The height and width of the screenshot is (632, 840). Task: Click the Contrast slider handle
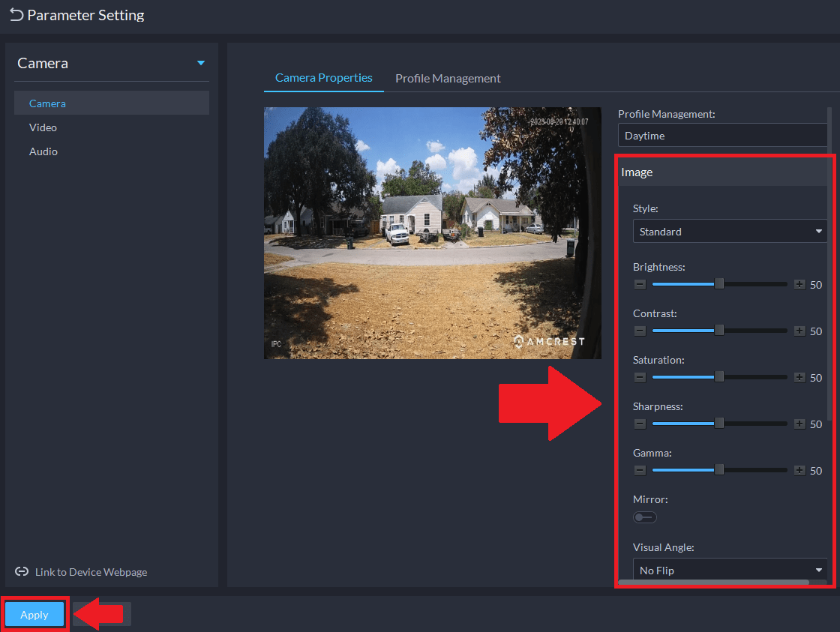[x=719, y=331]
